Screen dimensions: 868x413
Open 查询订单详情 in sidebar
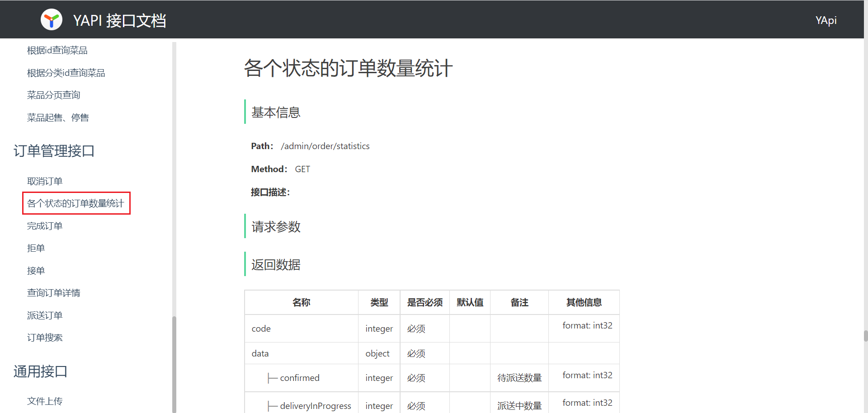click(x=53, y=293)
